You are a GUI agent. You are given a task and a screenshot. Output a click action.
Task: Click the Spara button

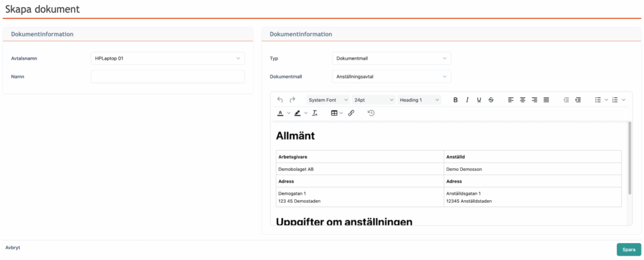(x=629, y=249)
